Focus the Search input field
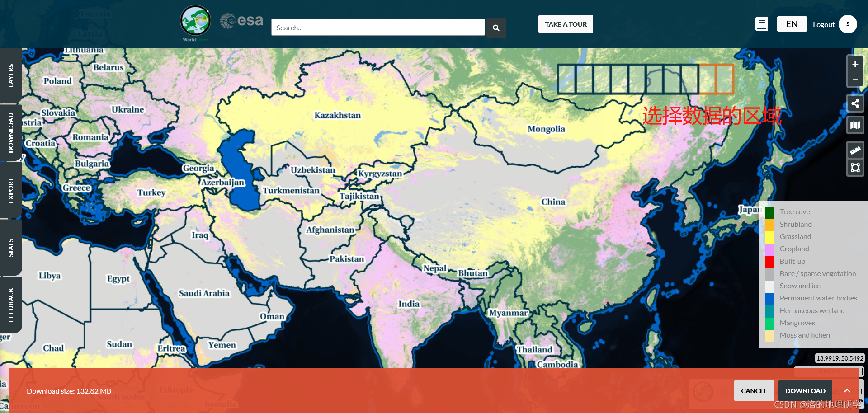Image resolution: width=868 pixels, height=413 pixels. click(x=378, y=28)
